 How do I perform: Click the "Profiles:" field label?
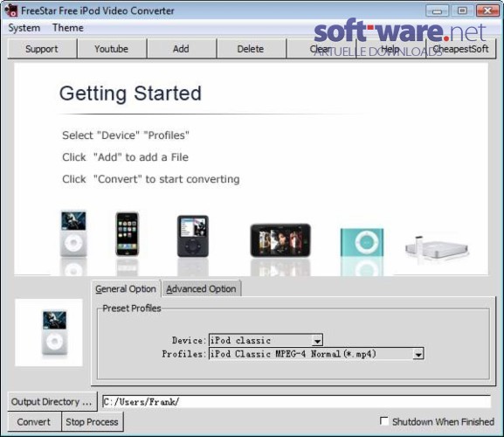183,354
